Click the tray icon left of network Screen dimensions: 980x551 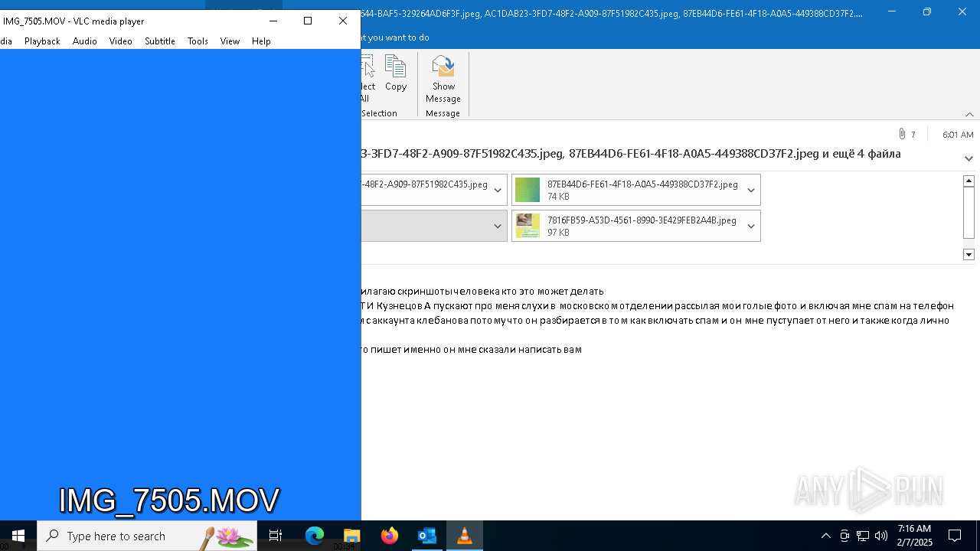pos(844,536)
